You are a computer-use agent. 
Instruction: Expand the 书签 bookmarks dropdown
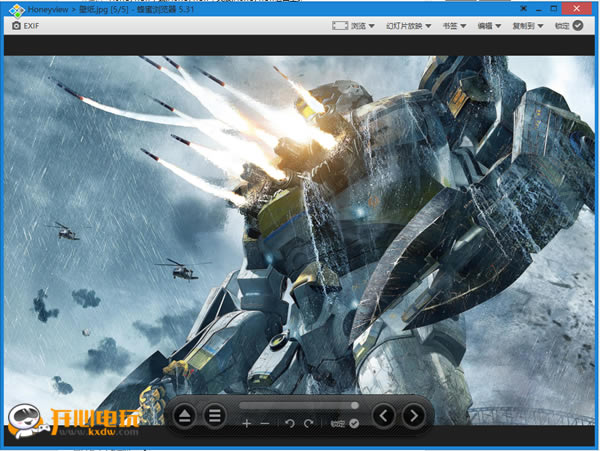454,26
